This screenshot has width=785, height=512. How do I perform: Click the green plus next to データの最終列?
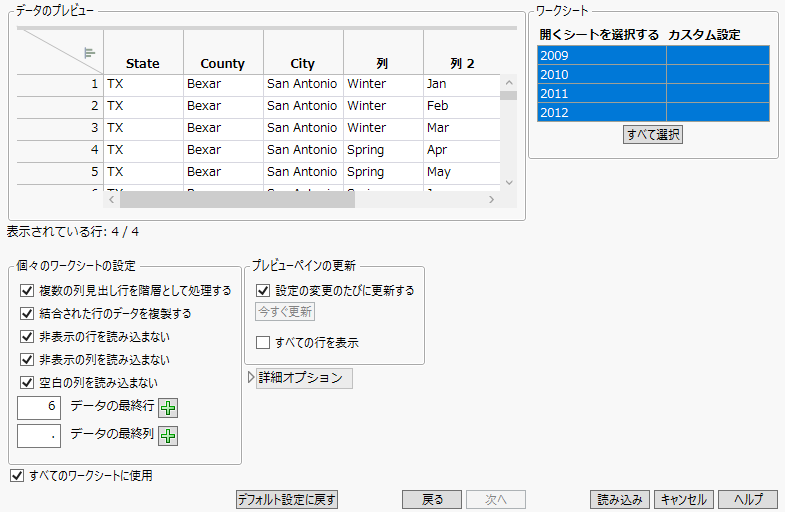(x=168, y=436)
